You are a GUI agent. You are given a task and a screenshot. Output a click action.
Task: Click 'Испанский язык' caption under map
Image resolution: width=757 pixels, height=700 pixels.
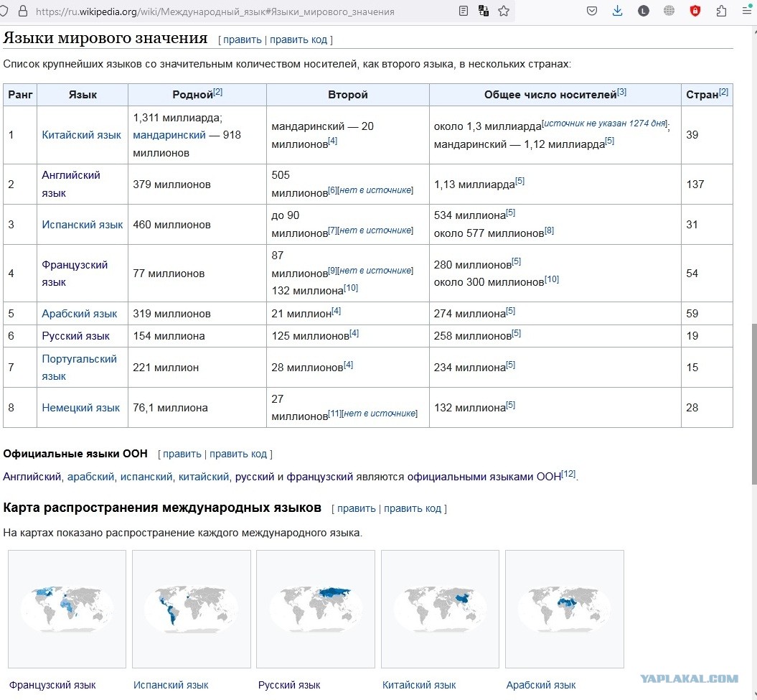point(171,685)
